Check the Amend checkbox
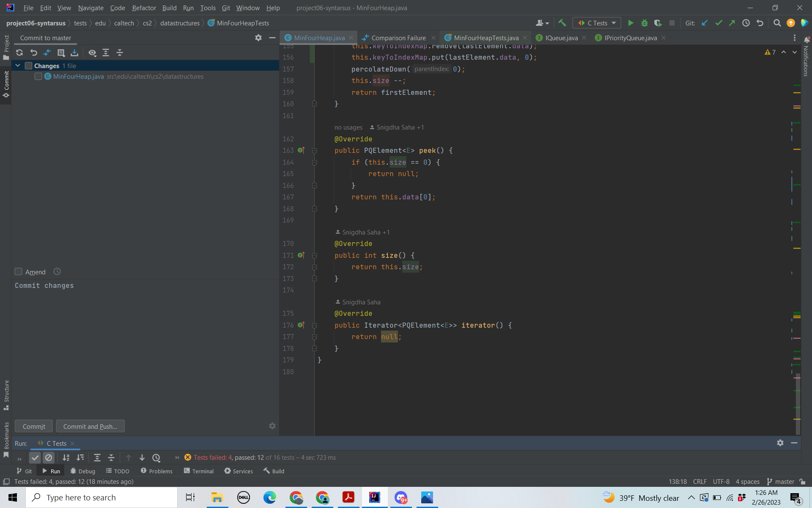Screen dimensions: 812x508 tap(19, 272)
